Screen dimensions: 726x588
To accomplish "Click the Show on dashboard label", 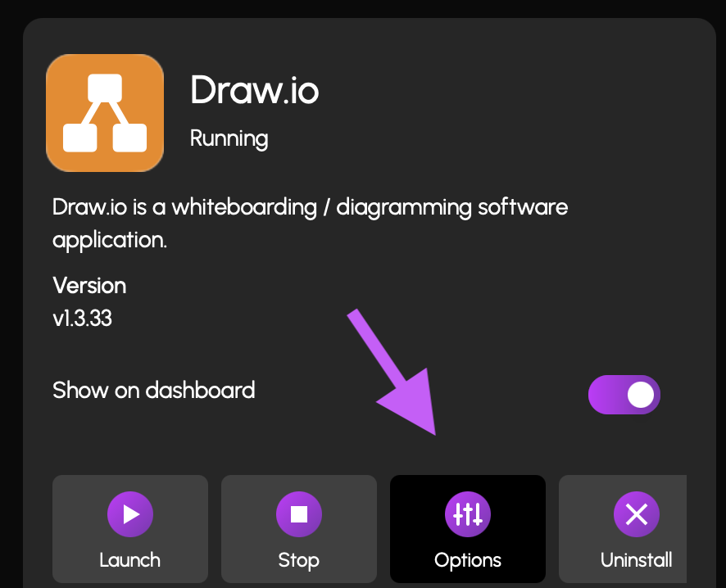I will click(154, 390).
